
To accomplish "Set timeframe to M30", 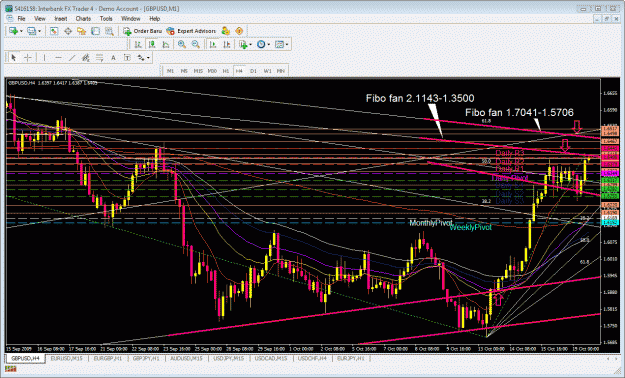I will (212, 71).
